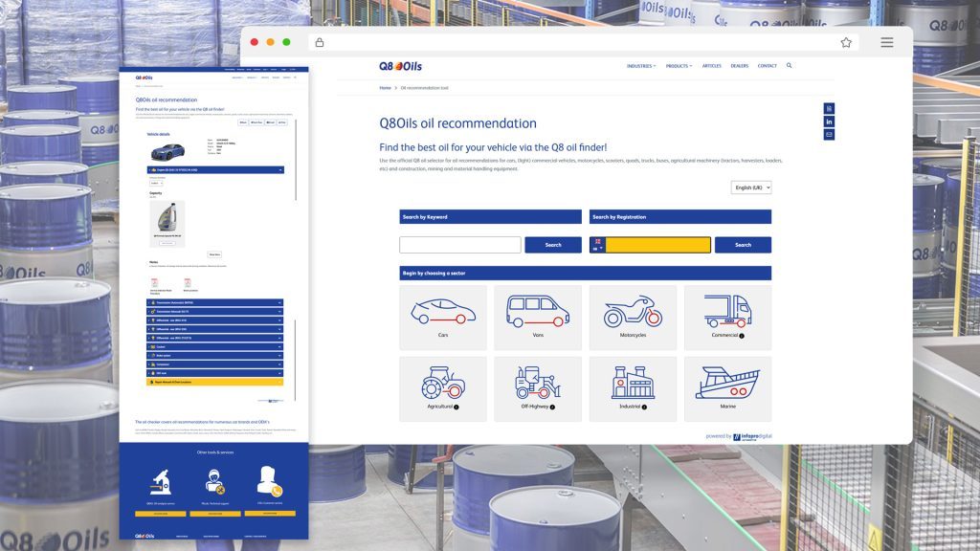Screen dimensions: 980x551
Task: Click the Q8Oils logo atop the left page
Action: click(x=144, y=78)
